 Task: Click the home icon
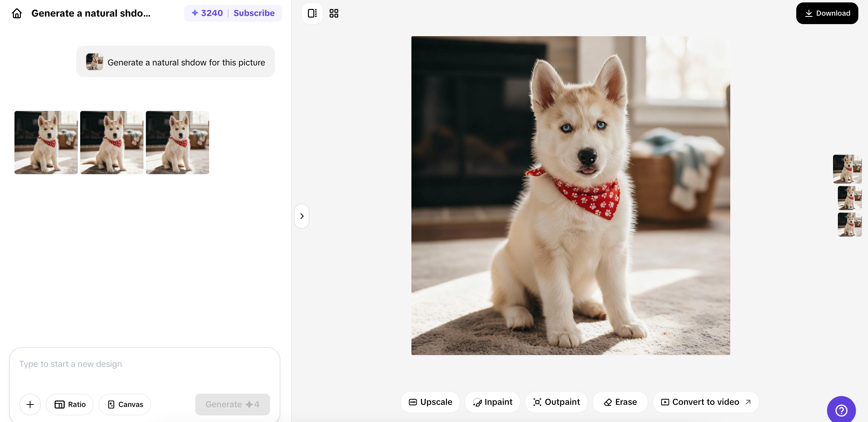[x=17, y=13]
